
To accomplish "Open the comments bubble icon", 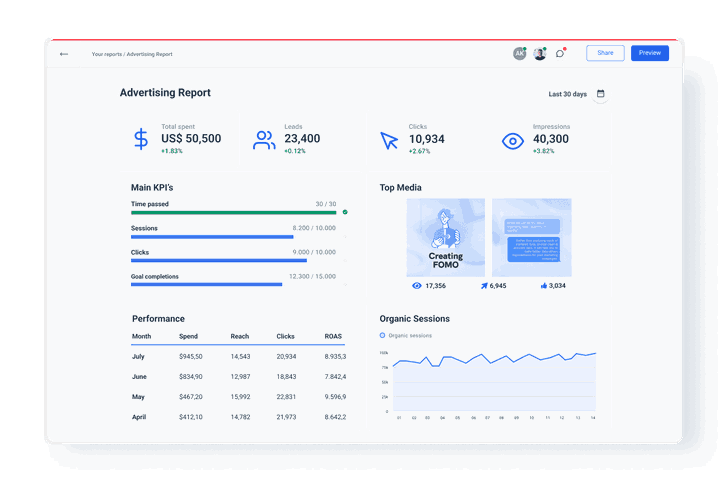I will pos(560,53).
